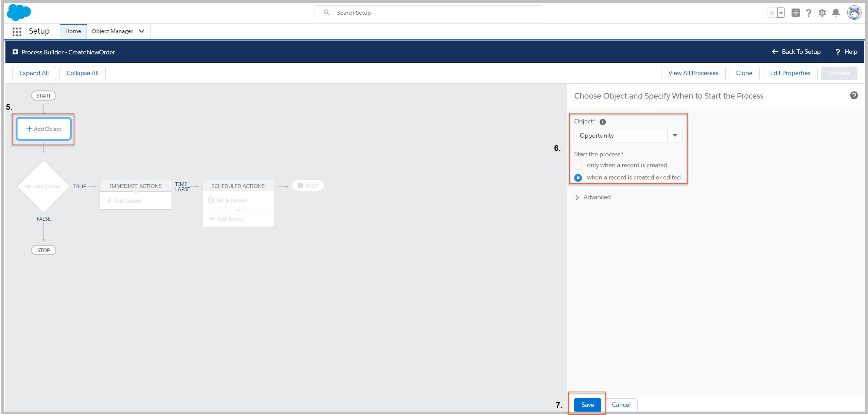Image resolution: width=868 pixels, height=415 pixels.
Task: Open the user profile avatar
Action: click(854, 13)
